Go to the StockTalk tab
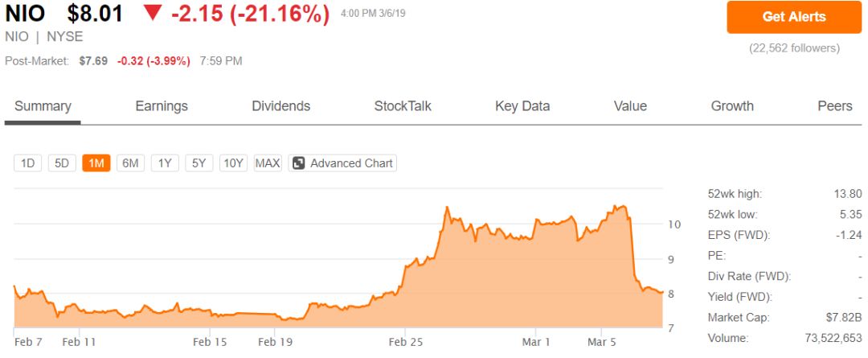This screenshot has height=358, width=868. point(403,106)
